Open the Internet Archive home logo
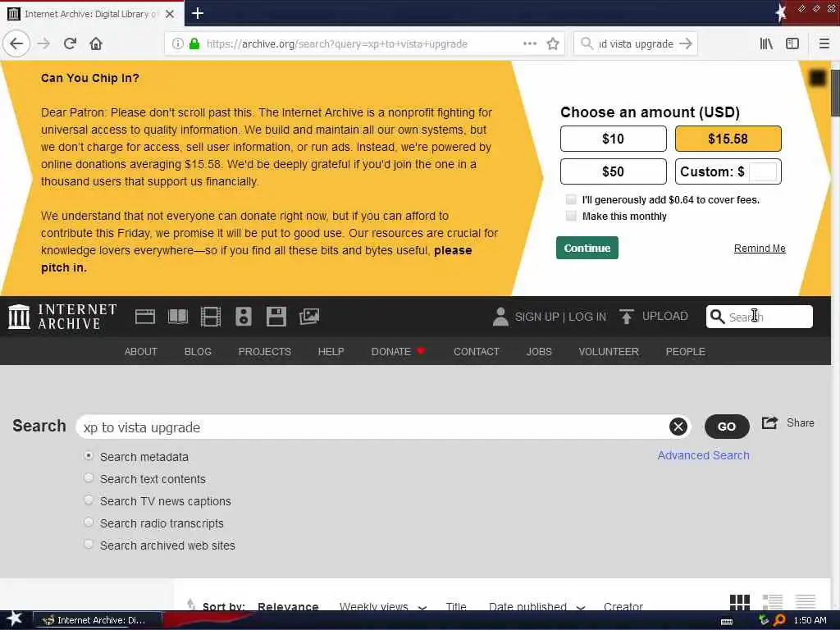 pyautogui.click(x=62, y=317)
